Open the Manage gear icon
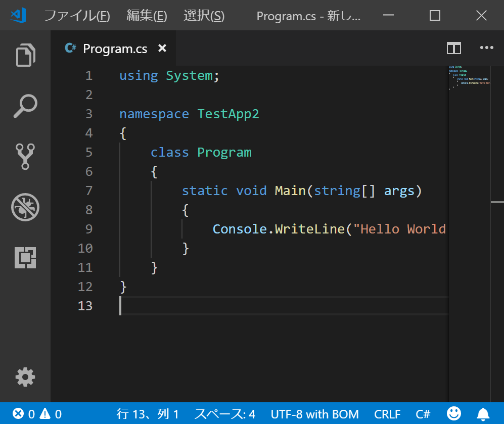The image size is (504, 424). (x=25, y=377)
